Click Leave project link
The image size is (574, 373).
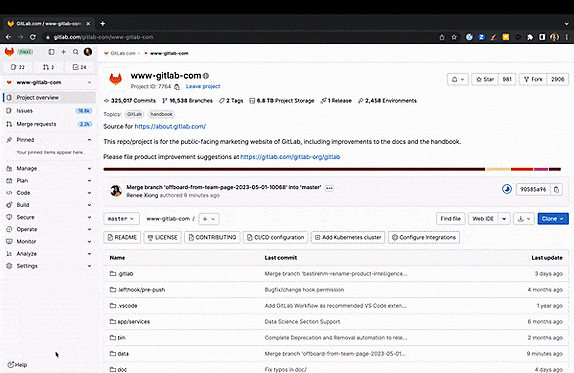pos(203,86)
